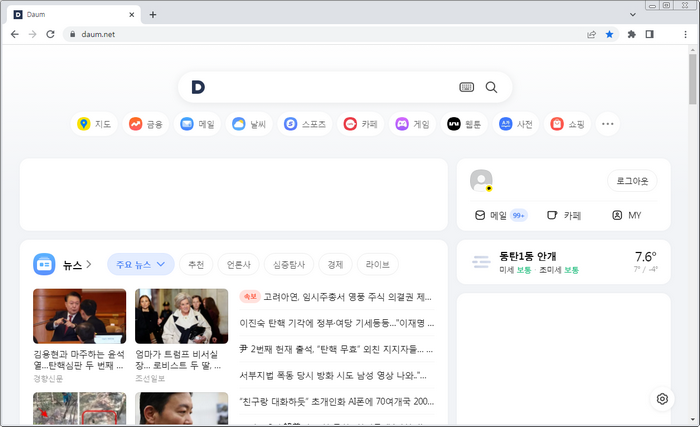Switch to the 경제 news tab
Screen dimensions: 700x427
click(335, 264)
